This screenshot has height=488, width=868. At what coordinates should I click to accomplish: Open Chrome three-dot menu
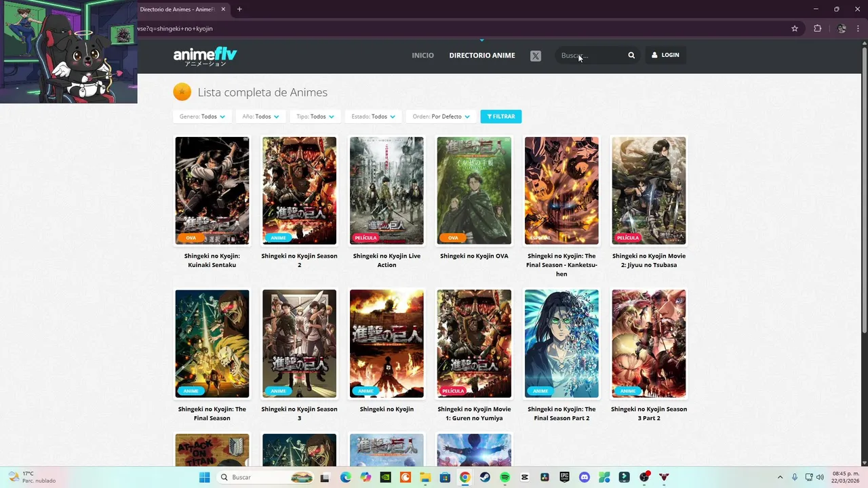click(858, 28)
